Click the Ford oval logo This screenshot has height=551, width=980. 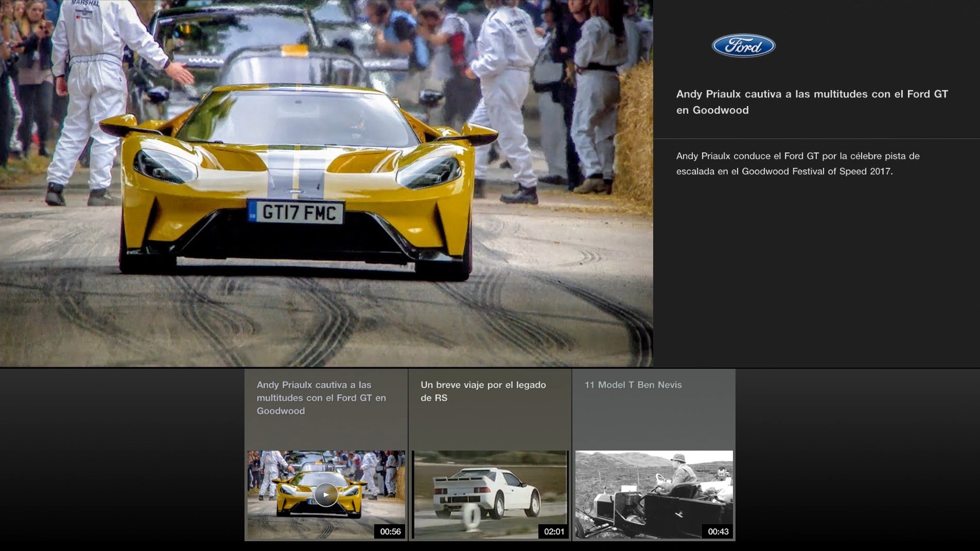coord(742,46)
